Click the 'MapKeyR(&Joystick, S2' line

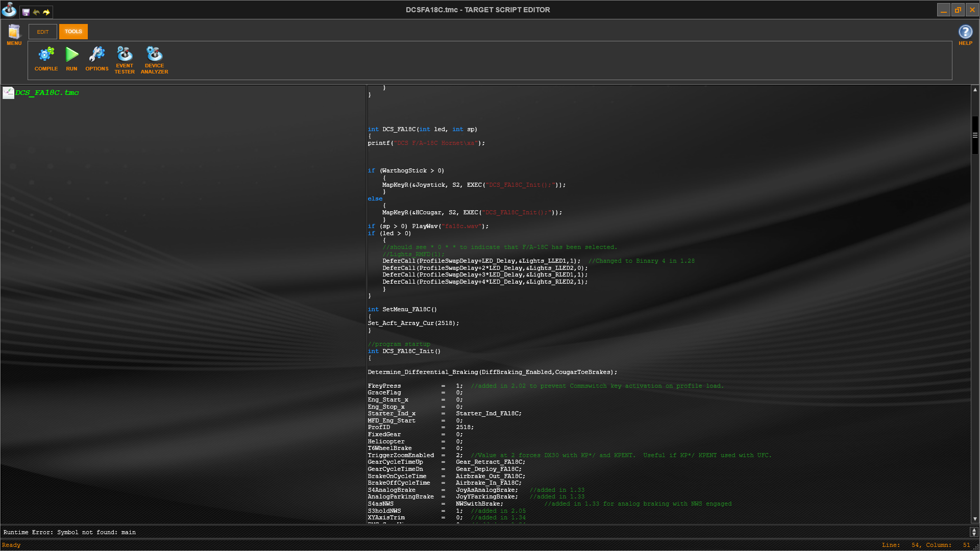pyautogui.click(x=474, y=185)
